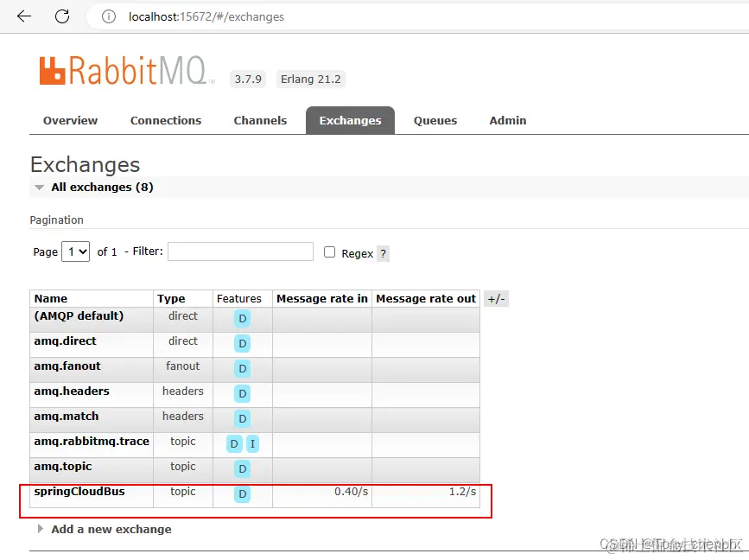Click the D feature badge for springCloudBus
Viewport: 749px width, 560px height.
242,494
